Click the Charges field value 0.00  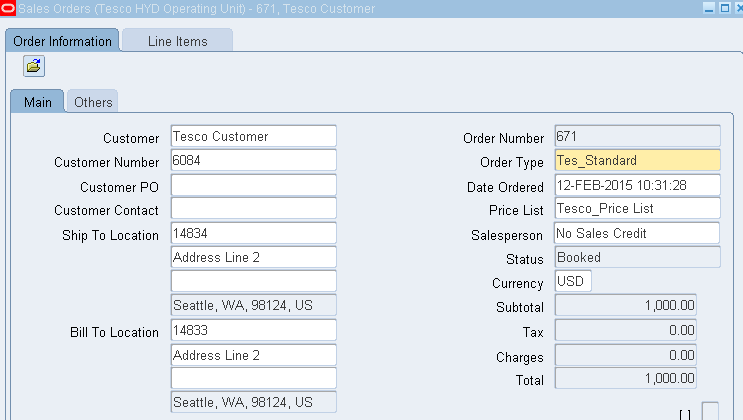[625, 355]
